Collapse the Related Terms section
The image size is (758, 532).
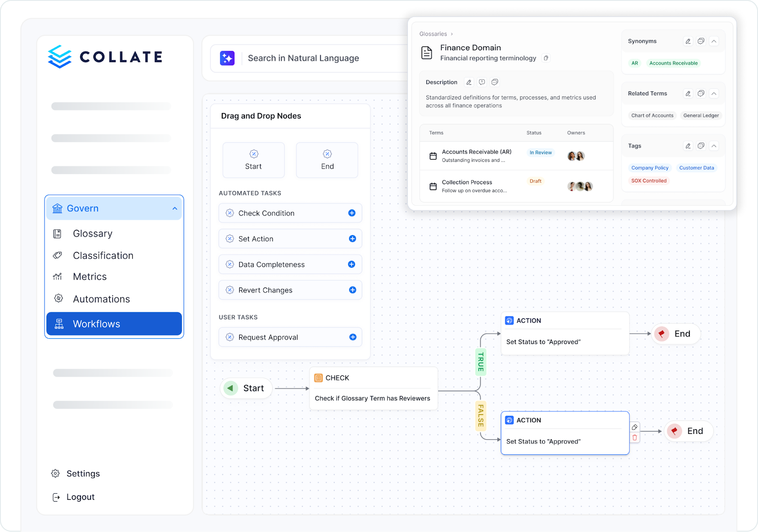714,94
